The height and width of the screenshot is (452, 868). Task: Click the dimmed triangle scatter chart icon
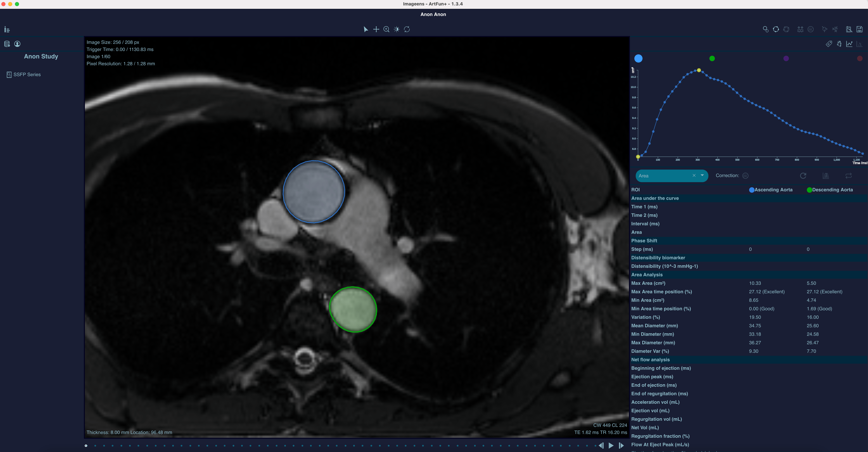(859, 44)
